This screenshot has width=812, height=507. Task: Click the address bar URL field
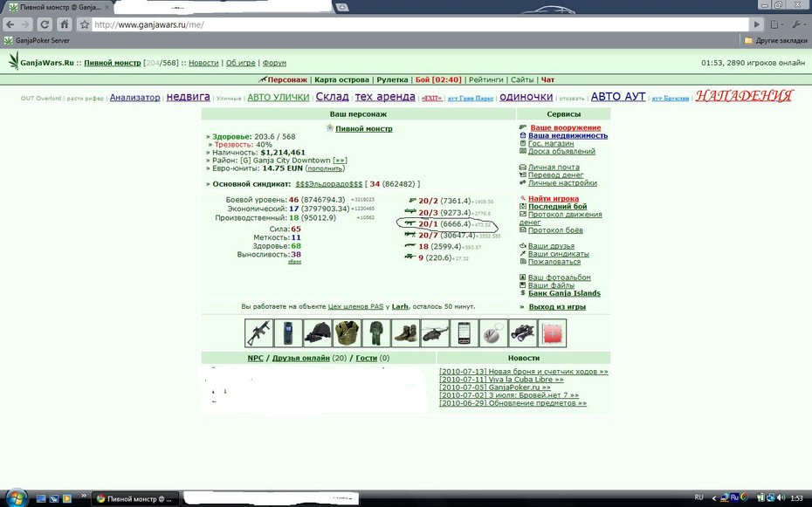419,24
